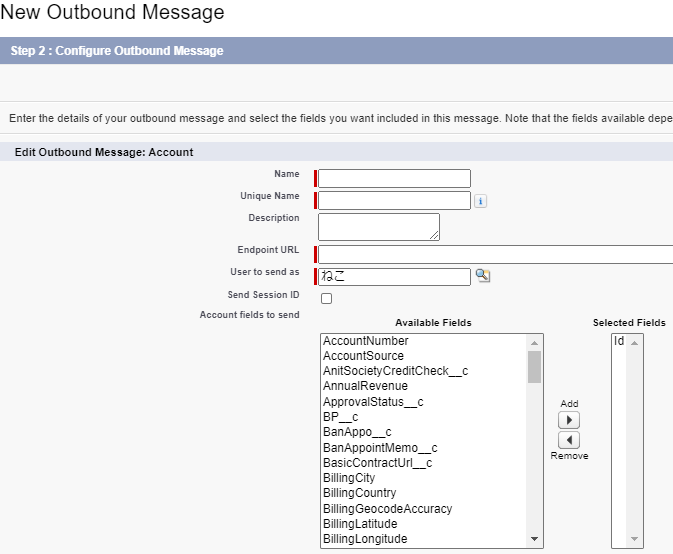This screenshot has height=554, width=673.
Task: Enable the Send Session ID checkbox
Action: pyautogui.click(x=326, y=298)
